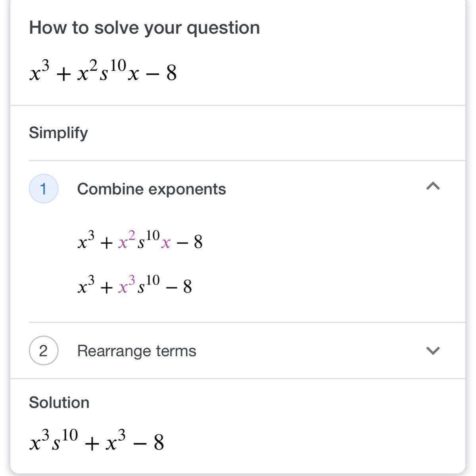Click the "How to solve your question" heading
476x476 pixels.
145,28
